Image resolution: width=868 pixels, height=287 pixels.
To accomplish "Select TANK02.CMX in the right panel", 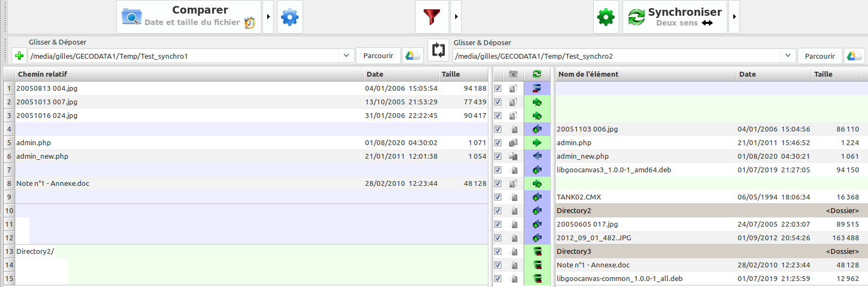I will click(578, 197).
